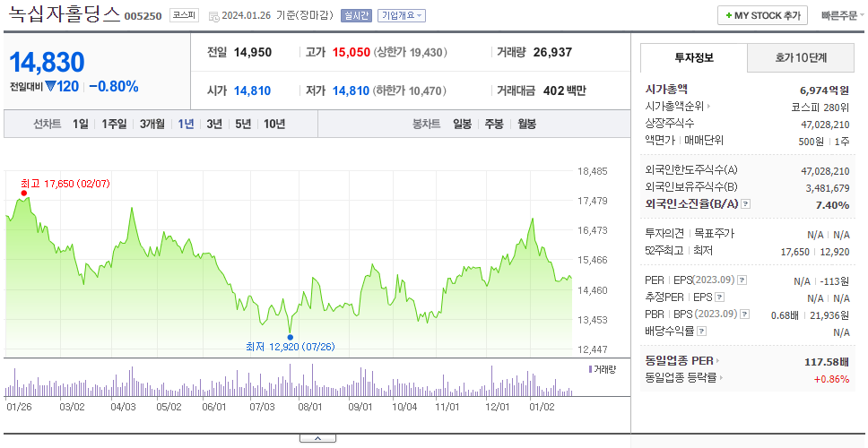Click the calendar icon before the date
This screenshot has width=868, height=448.
(213, 16)
